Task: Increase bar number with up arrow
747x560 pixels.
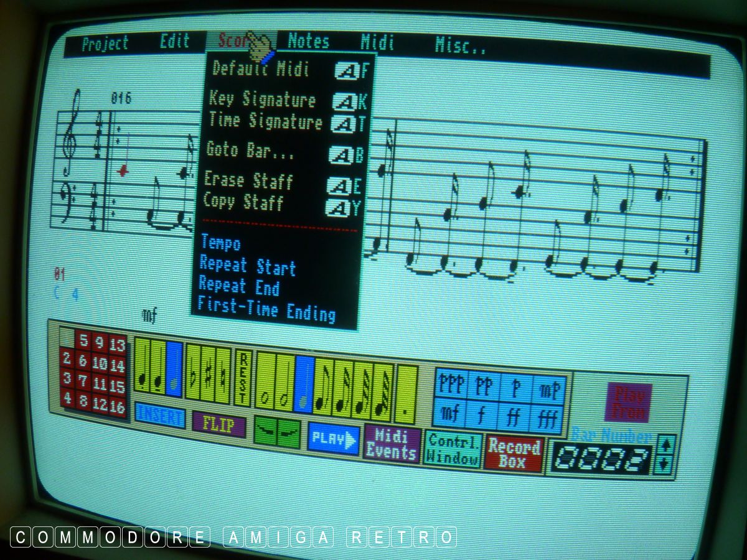Action: pyautogui.click(x=665, y=445)
